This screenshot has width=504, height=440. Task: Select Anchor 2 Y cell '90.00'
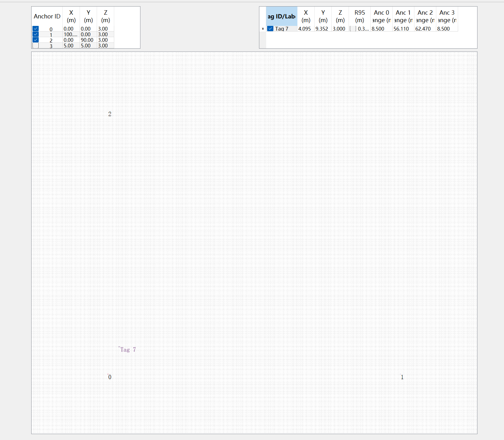point(88,40)
